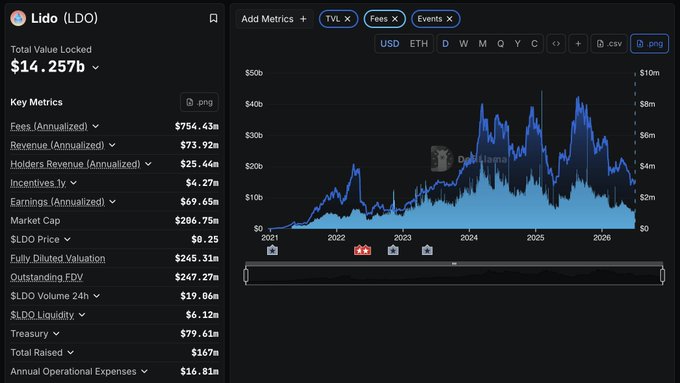Click the $754.43m fees value
680x383 pixels.
click(x=196, y=126)
